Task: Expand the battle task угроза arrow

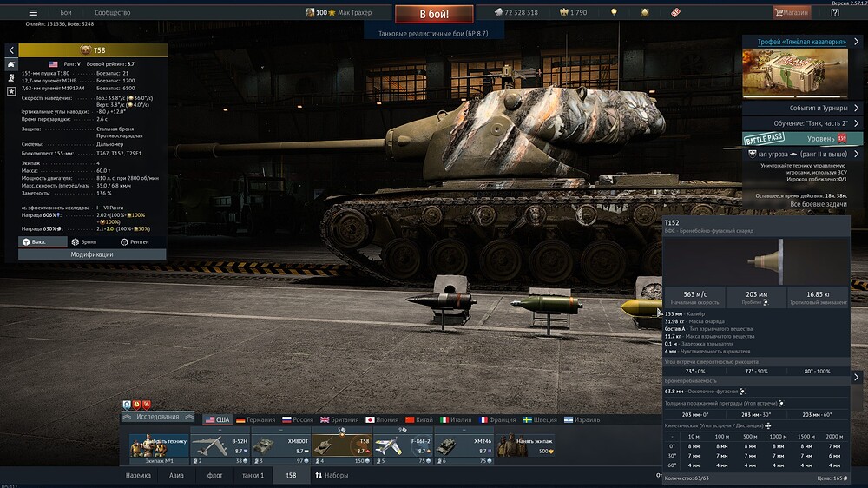Action: [857, 154]
